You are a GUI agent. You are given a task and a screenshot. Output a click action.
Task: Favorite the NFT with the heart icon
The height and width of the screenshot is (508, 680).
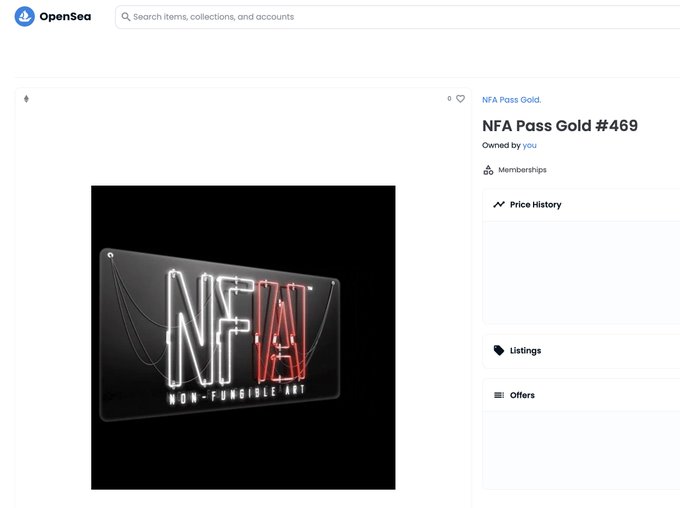461,98
